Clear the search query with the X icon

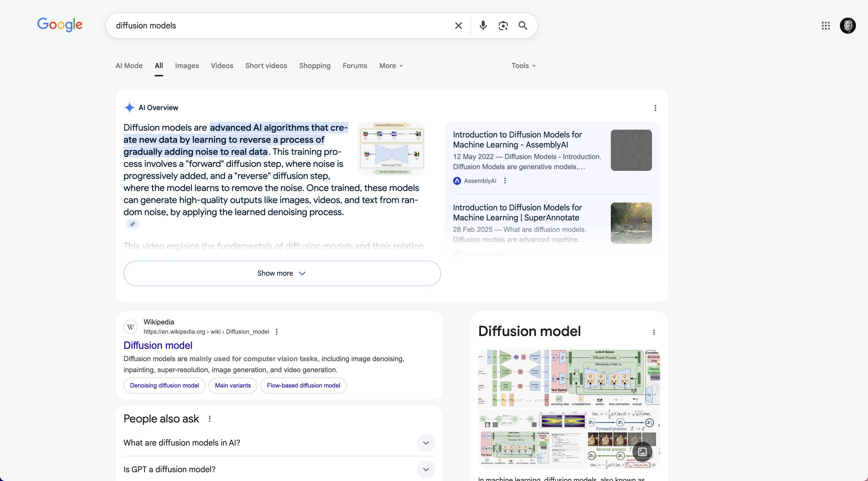[458, 25]
